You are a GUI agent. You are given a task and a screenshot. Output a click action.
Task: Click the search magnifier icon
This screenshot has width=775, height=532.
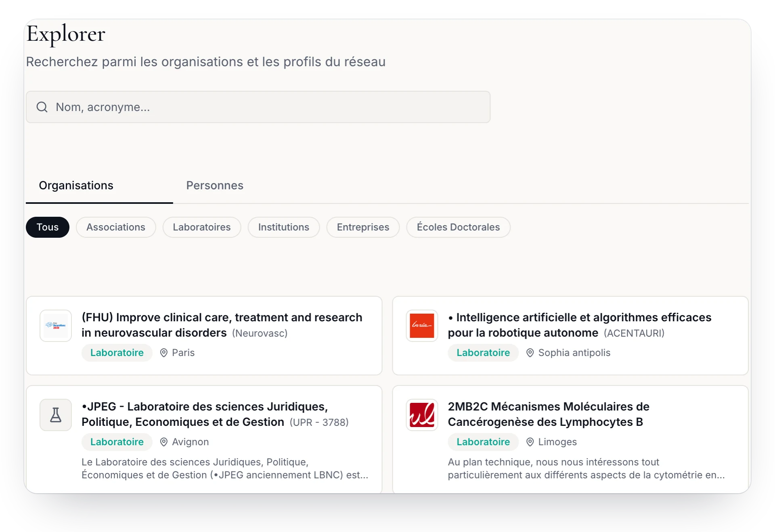(42, 107)
